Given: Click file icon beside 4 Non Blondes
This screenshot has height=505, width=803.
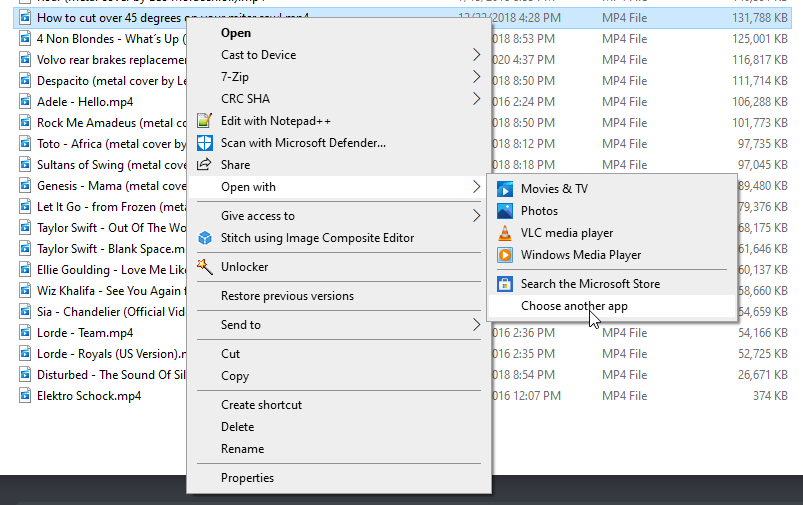Looking at the screenshot, I should pyautogui.click(x=25, y=39).
